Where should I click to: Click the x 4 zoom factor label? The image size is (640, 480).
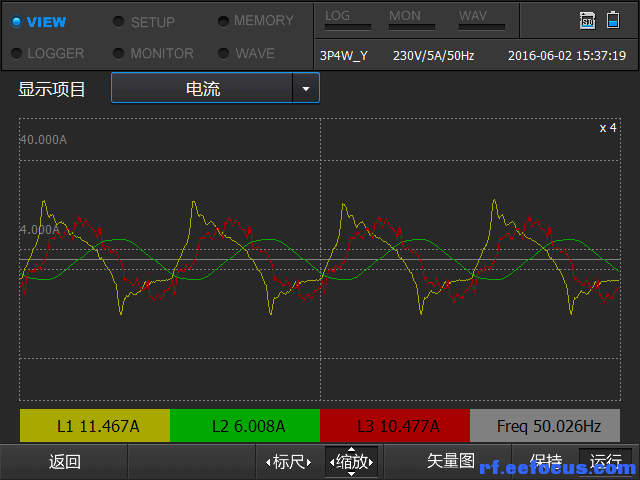point(607,128)
